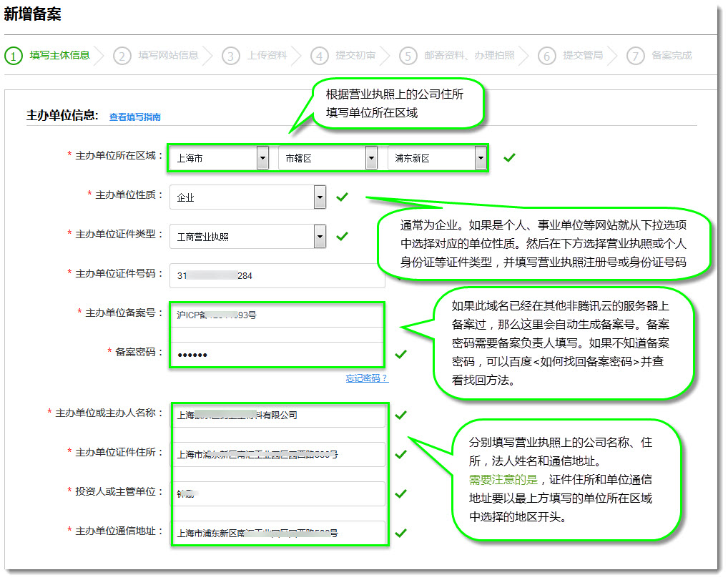Click the 忘记密码? link
The image size is (728, 580).
tap(367, 378)
